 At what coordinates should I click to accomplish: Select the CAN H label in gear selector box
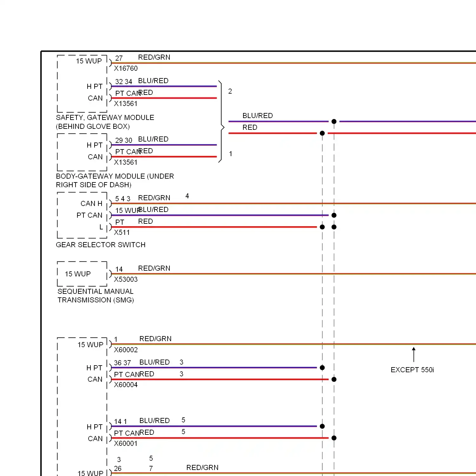(91, 203)
